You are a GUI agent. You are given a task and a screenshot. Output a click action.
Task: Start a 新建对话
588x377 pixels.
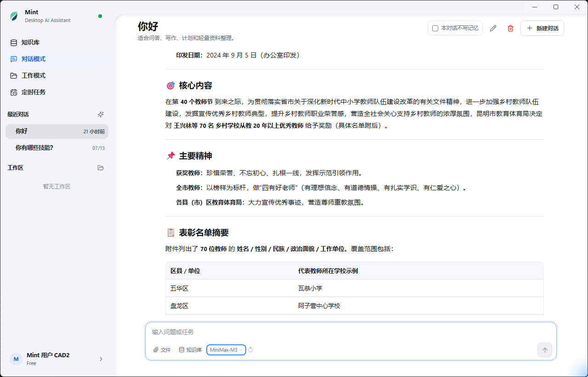[542, 28]
